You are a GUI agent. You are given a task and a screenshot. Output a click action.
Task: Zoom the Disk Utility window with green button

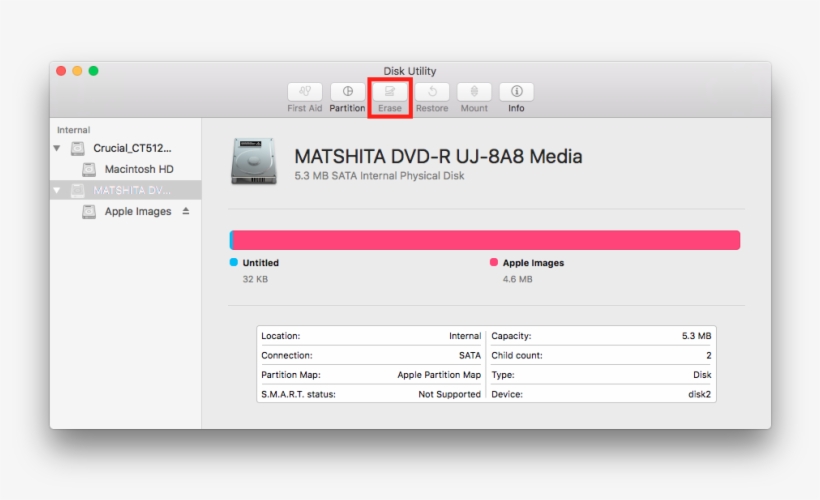[94, 71]
